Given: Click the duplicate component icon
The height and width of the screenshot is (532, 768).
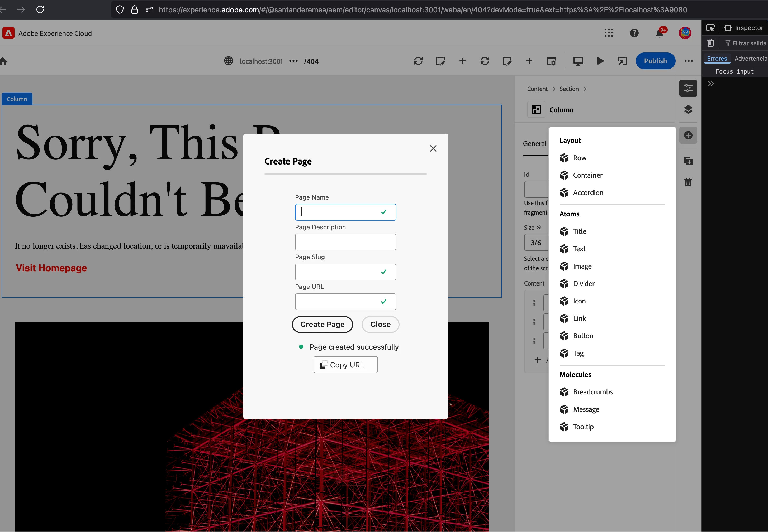Looking at the screenshot, I should (688, 161).
